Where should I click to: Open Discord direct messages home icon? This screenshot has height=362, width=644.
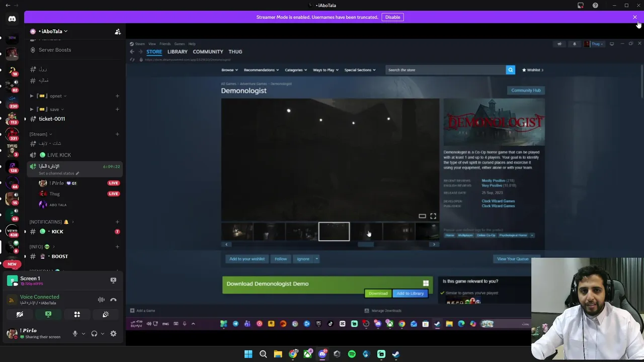(x=12, y=19)
